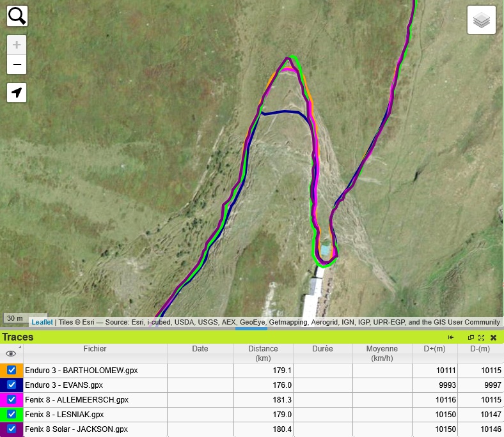Viewport: 504px width, 437px height.
Task: Open the map search magnifier
Action: [x=17, y=16]
